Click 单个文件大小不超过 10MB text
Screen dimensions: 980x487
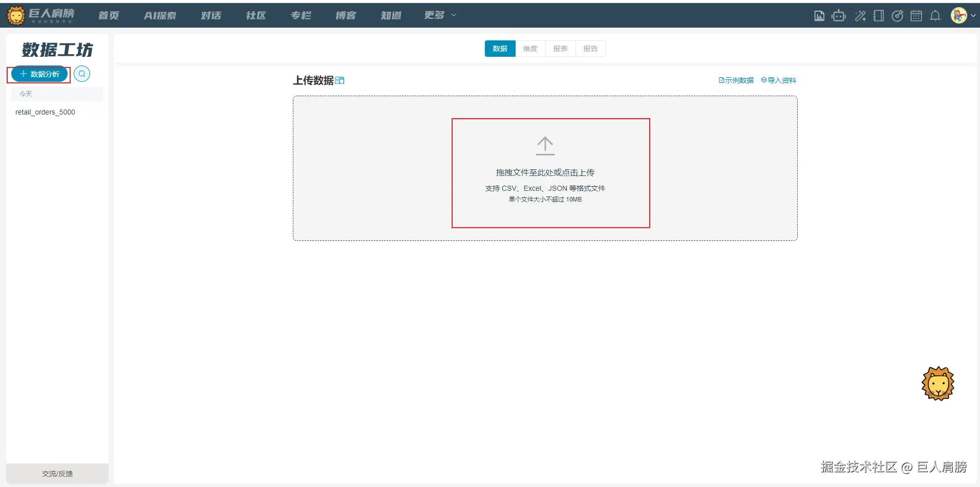pos(545,200)
